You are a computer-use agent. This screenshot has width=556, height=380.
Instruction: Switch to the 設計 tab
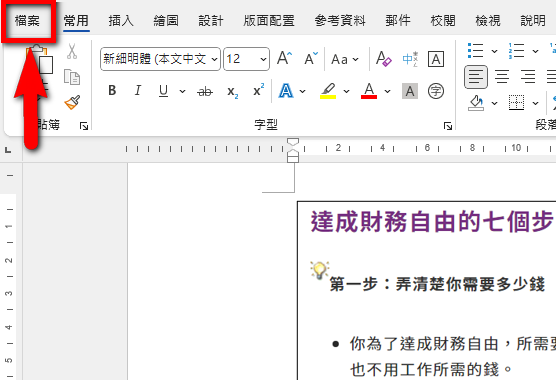pos(211,21)
